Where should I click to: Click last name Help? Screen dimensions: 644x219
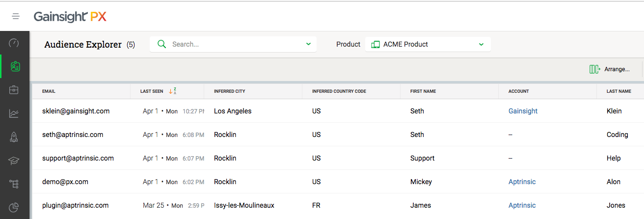[614, 158]
